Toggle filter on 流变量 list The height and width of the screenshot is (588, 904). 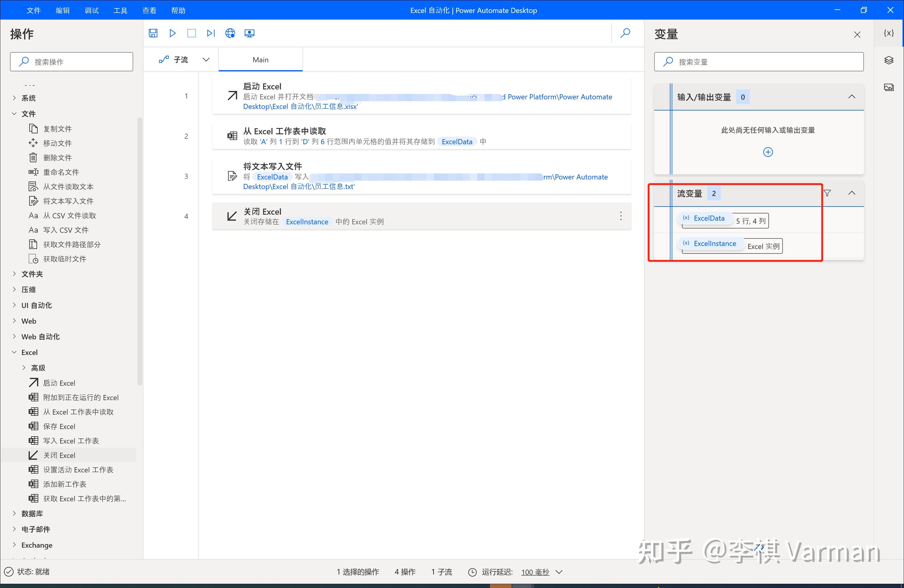[828, 193]
